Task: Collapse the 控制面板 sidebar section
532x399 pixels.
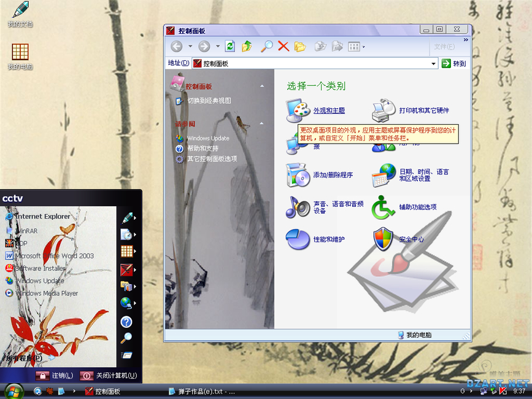Action: [x=262, y=86]
